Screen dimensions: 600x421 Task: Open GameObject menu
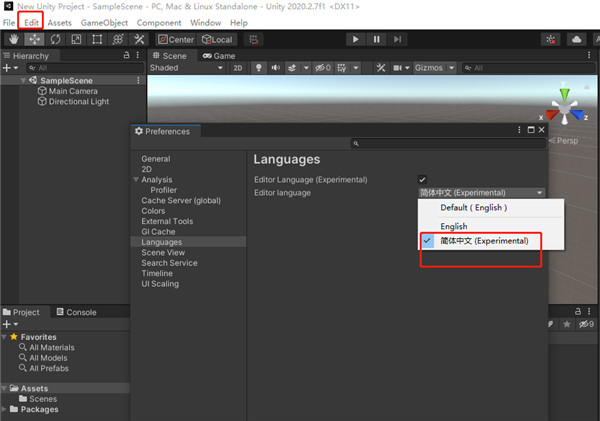[104, 23]
